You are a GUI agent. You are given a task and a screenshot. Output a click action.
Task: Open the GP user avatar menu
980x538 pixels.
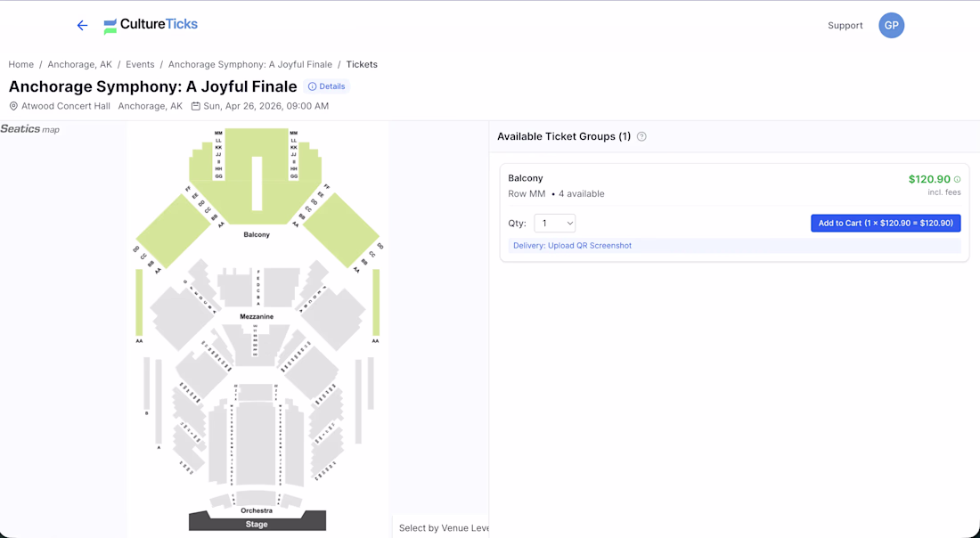tap(891, 26)
